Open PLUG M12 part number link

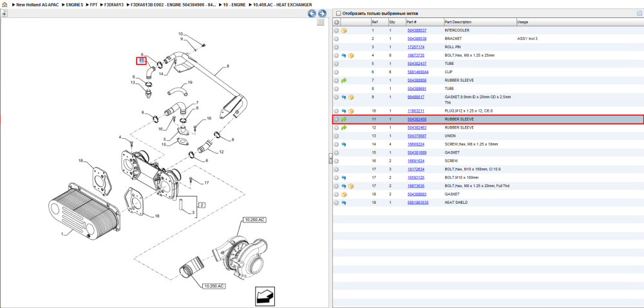415,111
